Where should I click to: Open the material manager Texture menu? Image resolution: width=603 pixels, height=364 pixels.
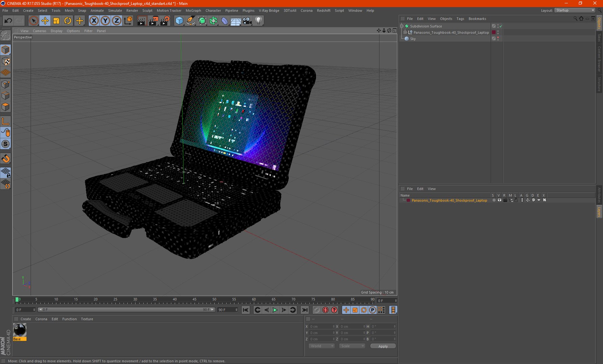pyautogui.click(x=87, y=319)
